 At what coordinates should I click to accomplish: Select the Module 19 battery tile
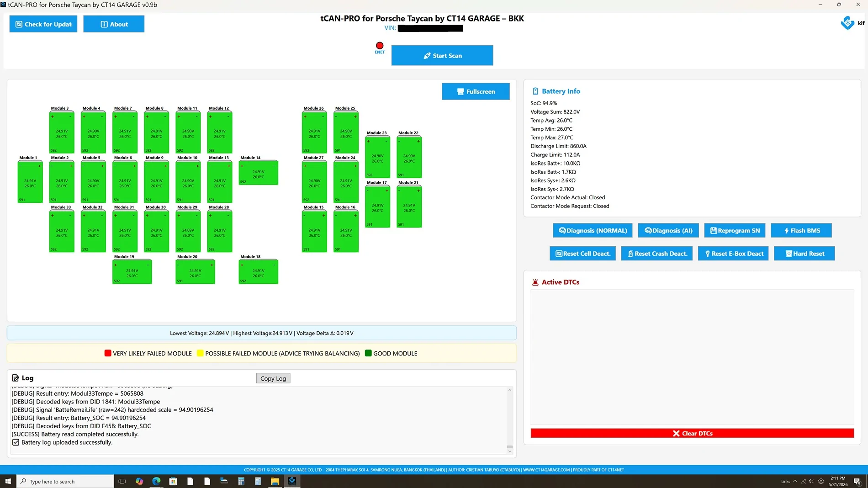coord(132,271)
